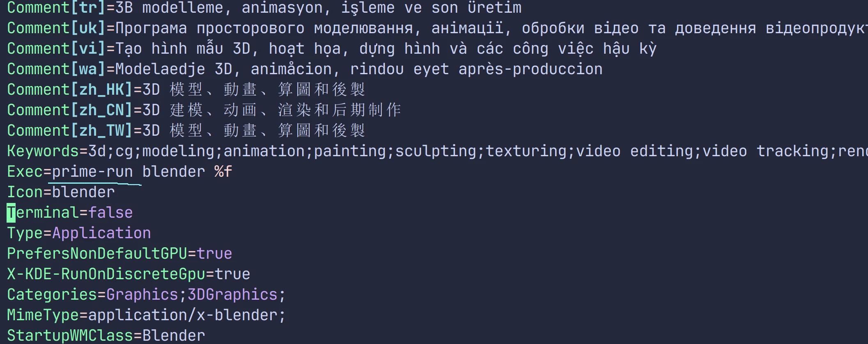The width and height of the screenshot is (868, 344).
Task: Click 'Blender' value of StartupWMClass
Action: (174, 336)
